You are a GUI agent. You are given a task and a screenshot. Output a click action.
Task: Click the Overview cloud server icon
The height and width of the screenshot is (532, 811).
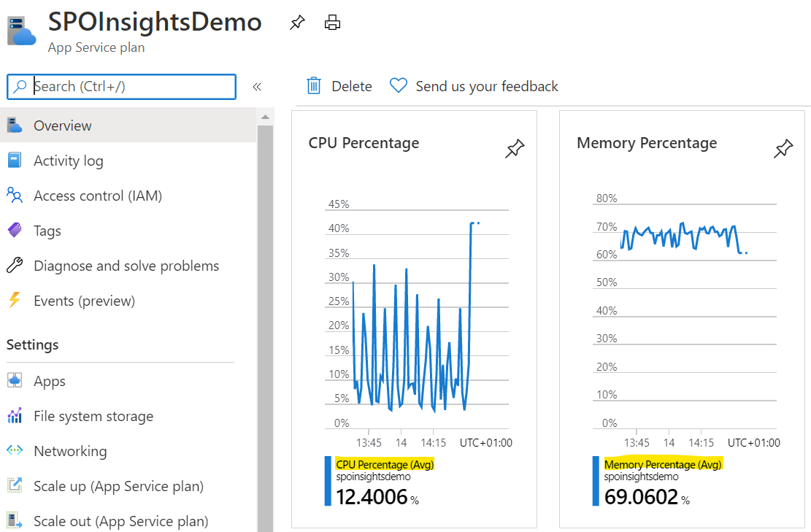tap(15, 125)
